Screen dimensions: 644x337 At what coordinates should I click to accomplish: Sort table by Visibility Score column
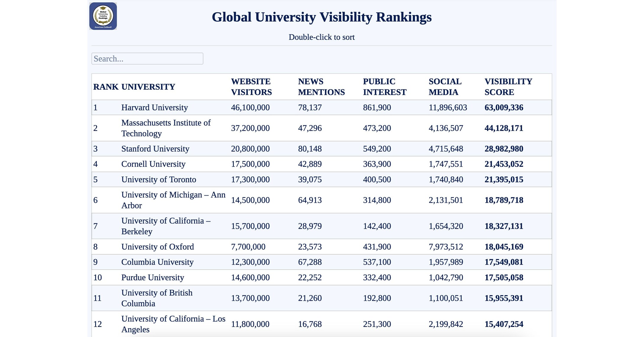[507, 86]
